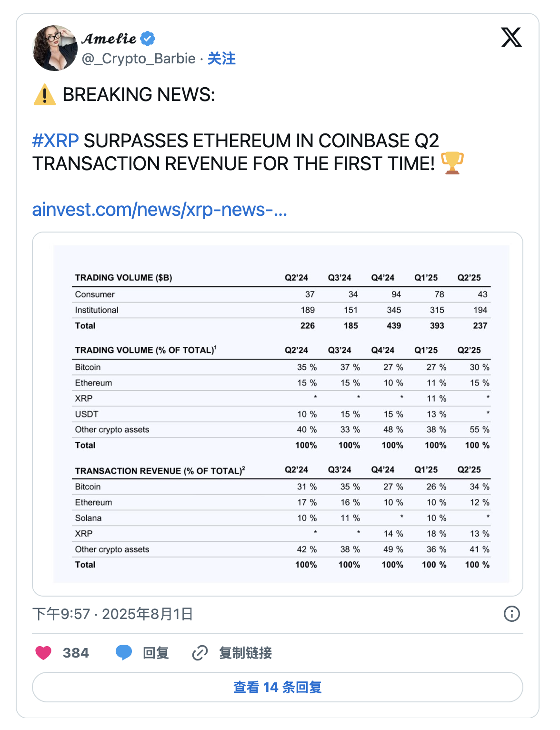The image size is (560, 730).
Task: Click the info circle icon
Action: coord(512,614)
